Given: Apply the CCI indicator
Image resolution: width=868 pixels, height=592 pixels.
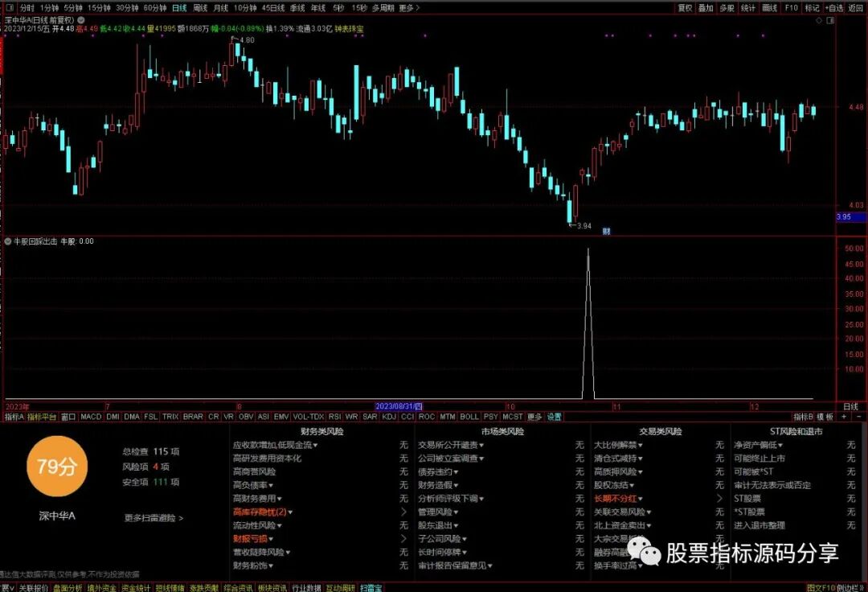Looking at the screenshot, I should [407, 417].
